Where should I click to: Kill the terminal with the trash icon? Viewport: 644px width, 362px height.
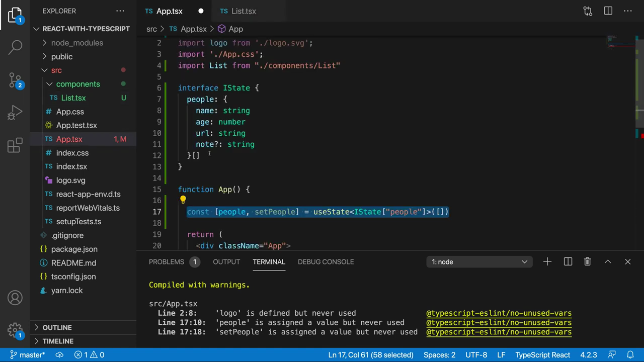tap(588, 261)
